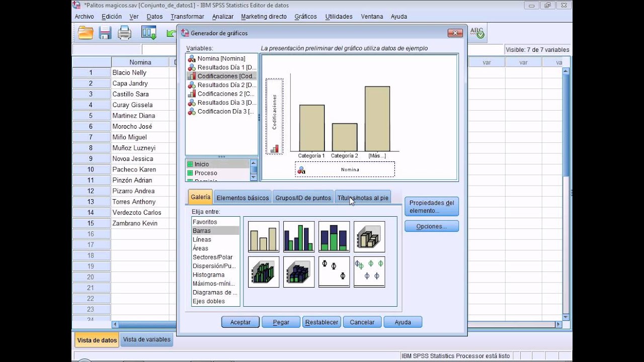This screenshot has width=644, height=362.
Task: Select Nomina [Nomina] variable in list
Action: [221, 59]
